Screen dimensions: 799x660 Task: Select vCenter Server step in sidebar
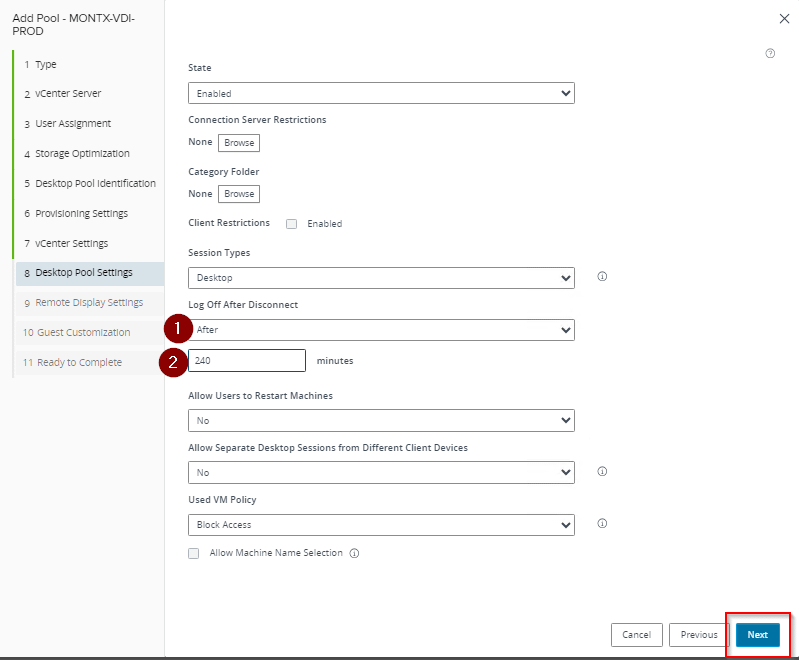pos(67,93)
